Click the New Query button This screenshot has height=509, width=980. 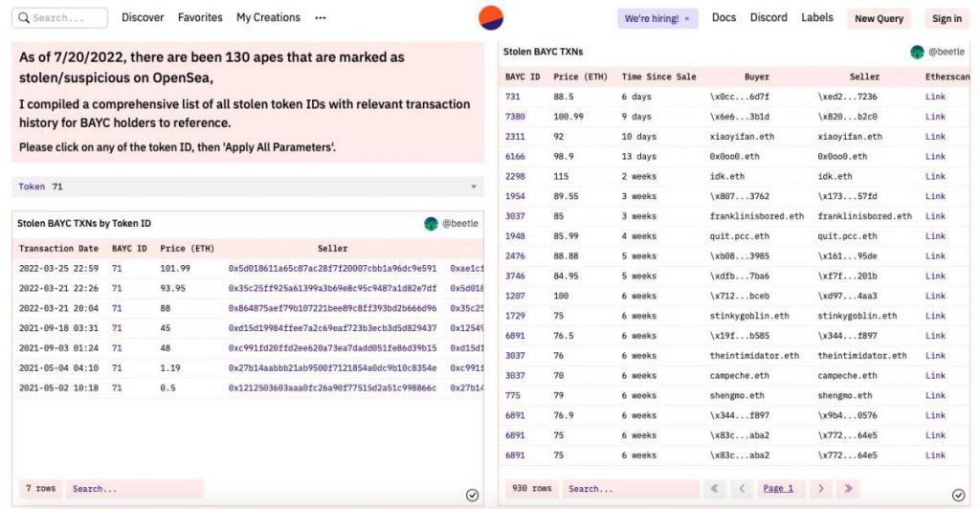tap(879, 19)
